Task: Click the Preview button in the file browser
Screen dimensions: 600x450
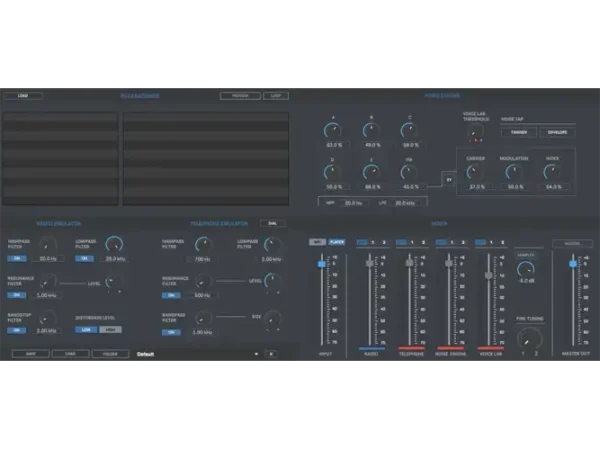Action: click(x=240, y=96)
